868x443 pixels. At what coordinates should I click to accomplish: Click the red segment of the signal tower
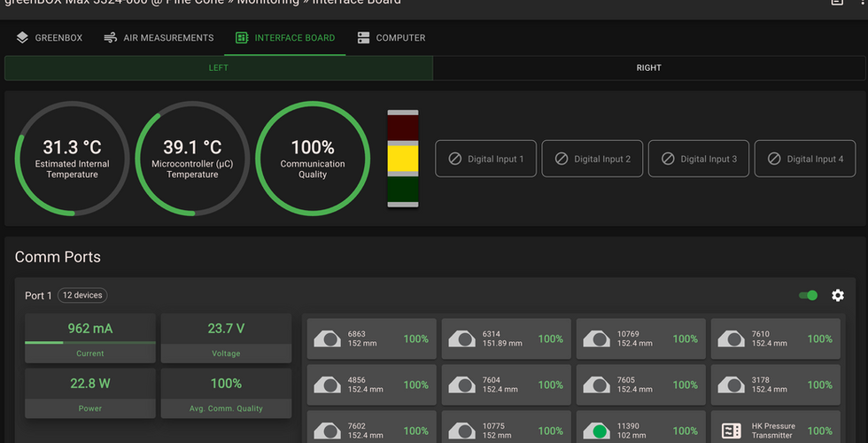pos(403,128)
